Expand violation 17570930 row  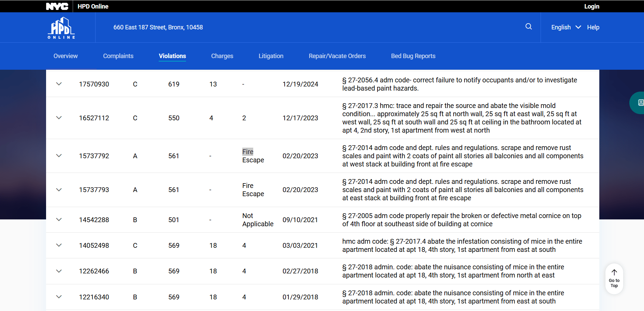pyautogui.click(x=59, y=84)
